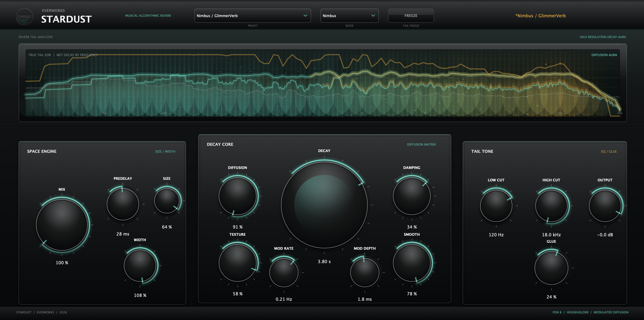Click the TEXTURE knob
The width and height of the screenshot is (644, 320).
pos(237,263)
